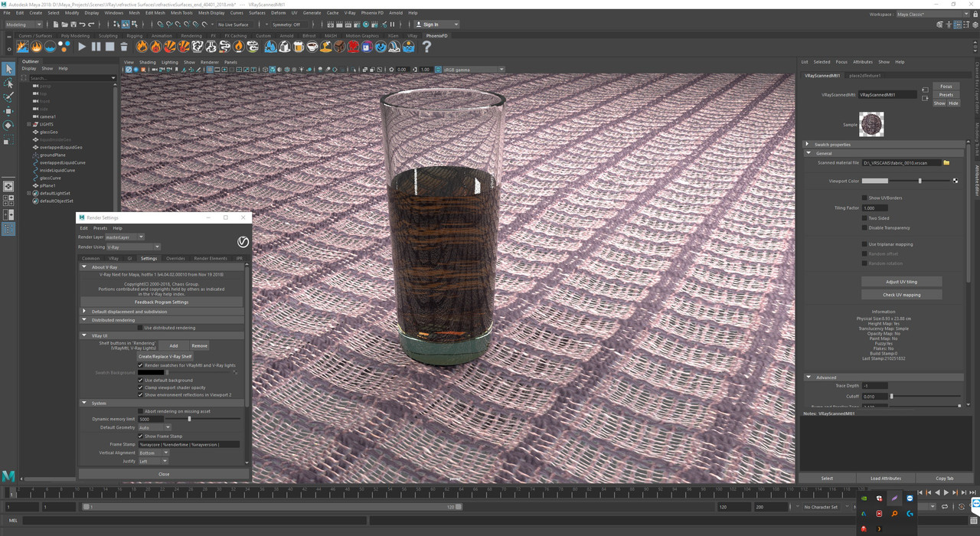Open the Render Using V-Ray dropdown
The height and width of the screenshot is (536, 980).
click(132, 247)
